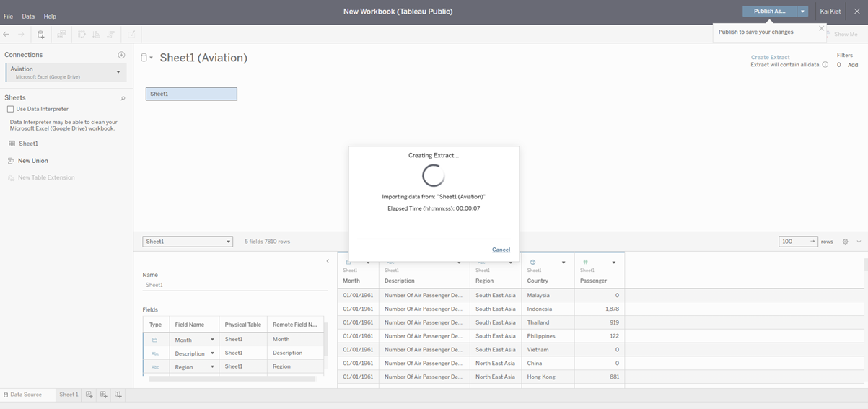
Task: Click the extract info icon
Action: 825,65
